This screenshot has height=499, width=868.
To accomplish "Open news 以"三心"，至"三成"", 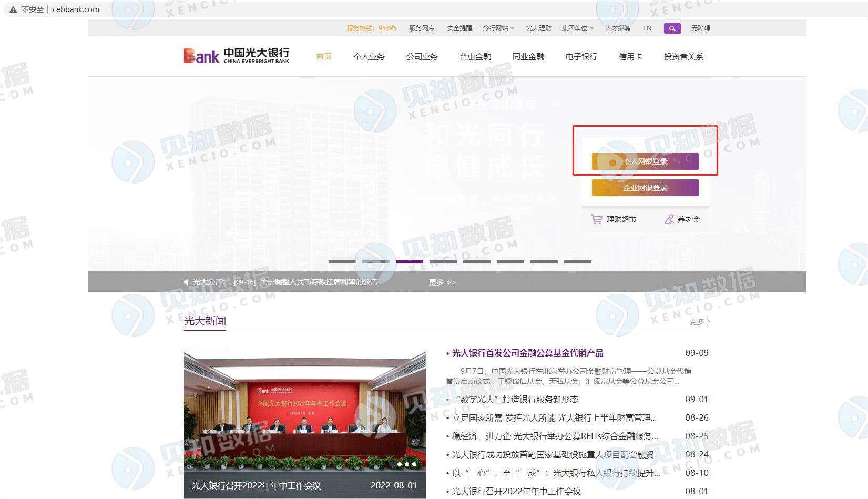I will [x=556, y=473].
